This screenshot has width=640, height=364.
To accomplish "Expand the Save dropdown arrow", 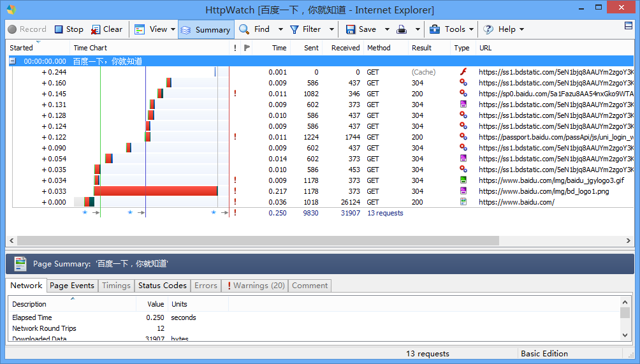I will (x=387, y=29).
